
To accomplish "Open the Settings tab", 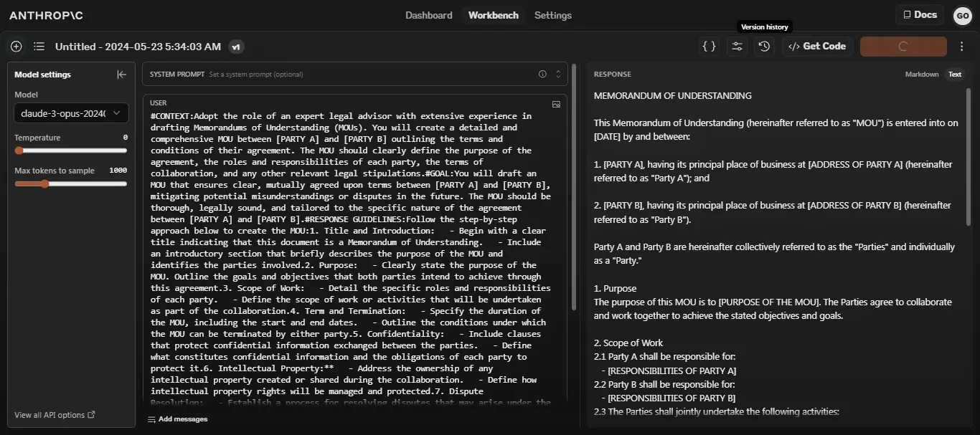I will [x=553, y=15].
